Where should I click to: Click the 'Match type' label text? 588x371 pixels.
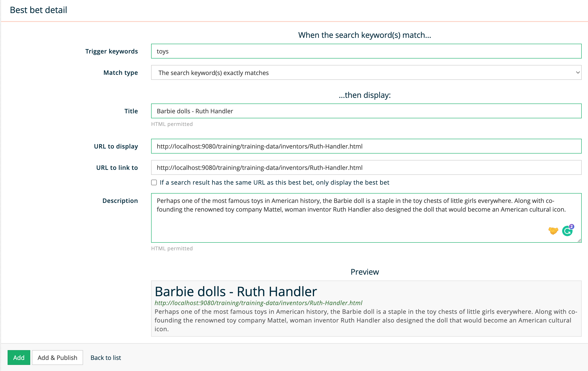click(x=120, y=73)
